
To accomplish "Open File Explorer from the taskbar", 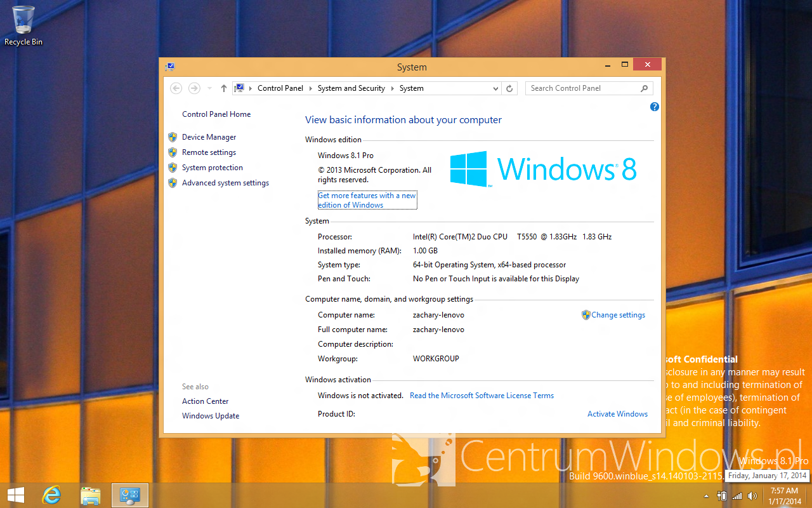I will click(x=91, y=495).
